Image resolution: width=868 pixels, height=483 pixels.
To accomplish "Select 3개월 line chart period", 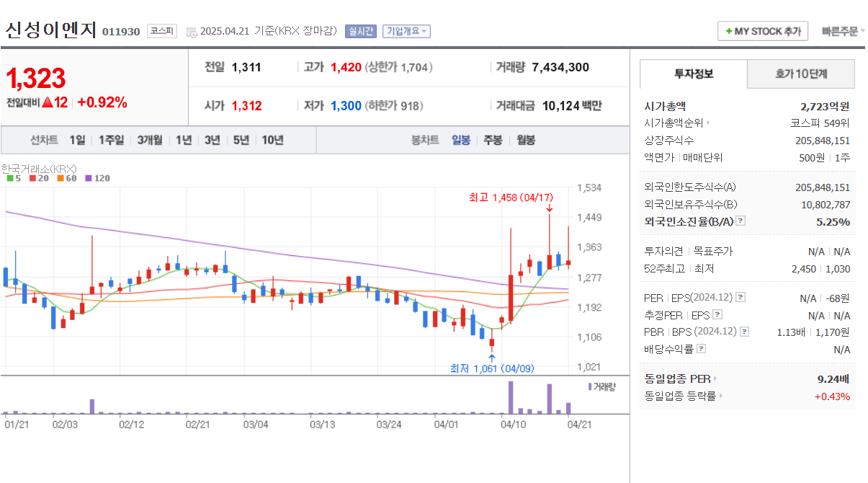I will pos(150,140).
